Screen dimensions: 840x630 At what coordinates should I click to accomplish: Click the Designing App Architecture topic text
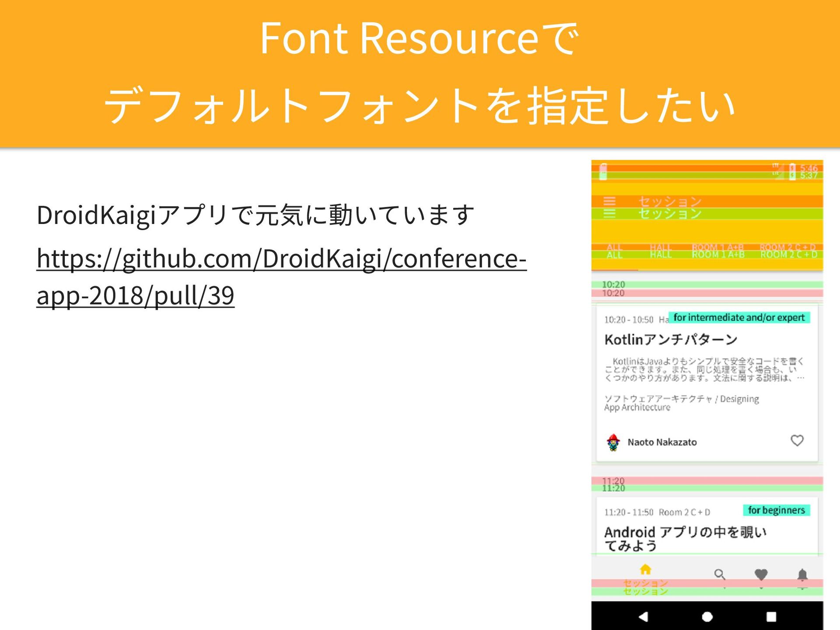[x=681, y=403]
